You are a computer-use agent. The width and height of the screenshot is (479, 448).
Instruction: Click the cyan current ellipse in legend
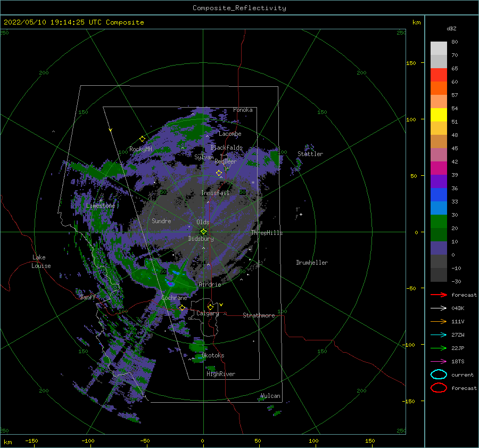point(439,374)
